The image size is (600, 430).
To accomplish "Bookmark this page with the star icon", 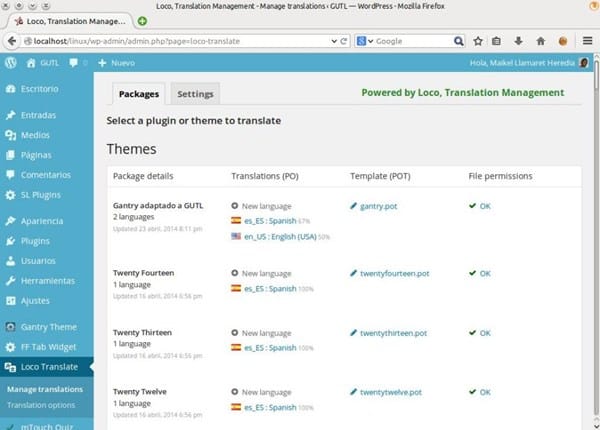I will pos(478,41).
